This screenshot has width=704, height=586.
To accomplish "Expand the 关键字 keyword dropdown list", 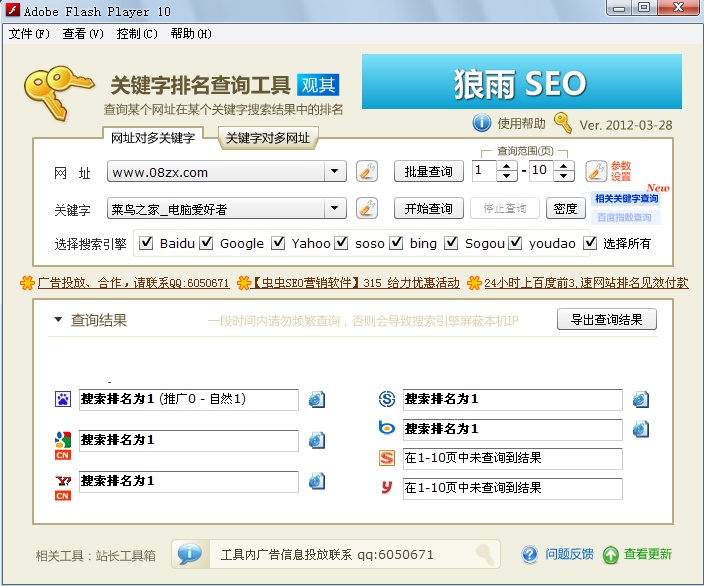I will (334, 208).
